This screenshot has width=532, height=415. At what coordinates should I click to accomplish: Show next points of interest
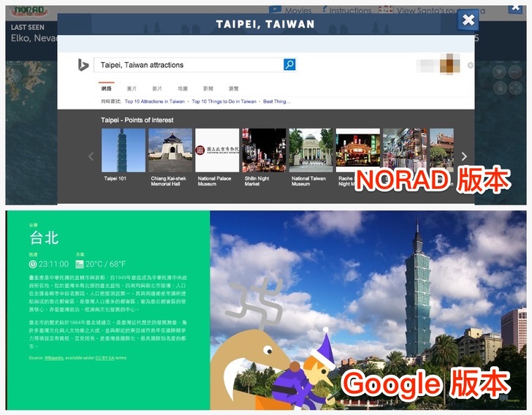pyautogui.click(x=464, y=156)
